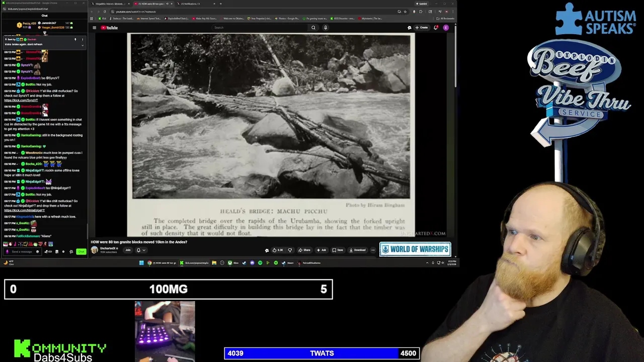Viewport: 644px width, 362px height.
Task: Open the kick.com/SynzVT link in chat
Action: click(21, 100)
